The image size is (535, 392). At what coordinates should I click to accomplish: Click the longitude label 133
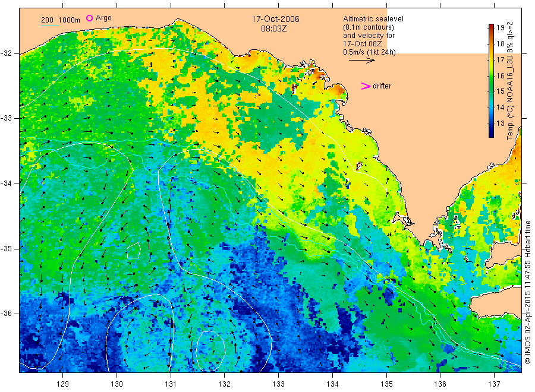tap(278, 384)
